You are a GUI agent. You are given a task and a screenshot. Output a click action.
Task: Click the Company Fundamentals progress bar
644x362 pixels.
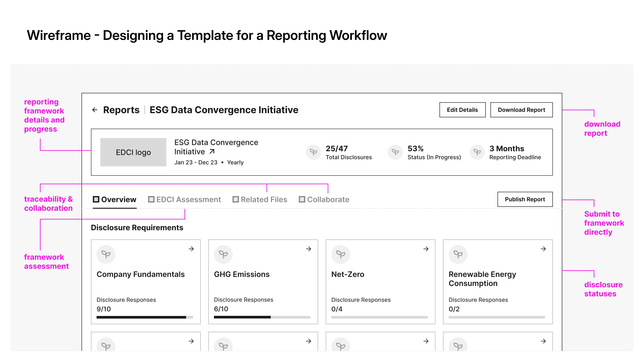coord(145,317)
